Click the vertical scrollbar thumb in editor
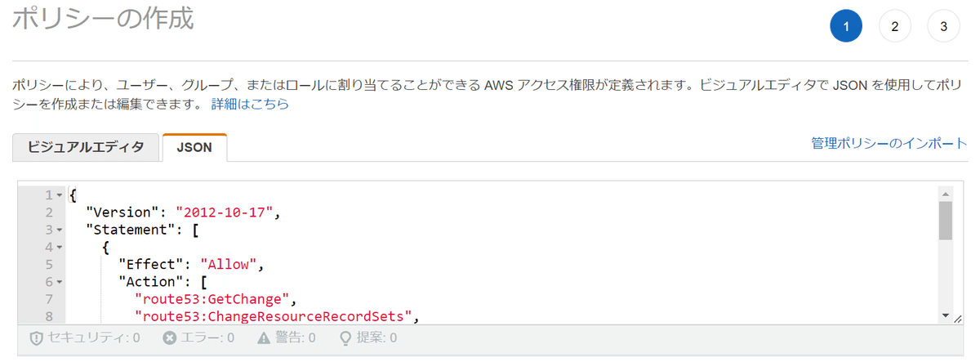Screen dimensions: 980x362 click(946, 221)
